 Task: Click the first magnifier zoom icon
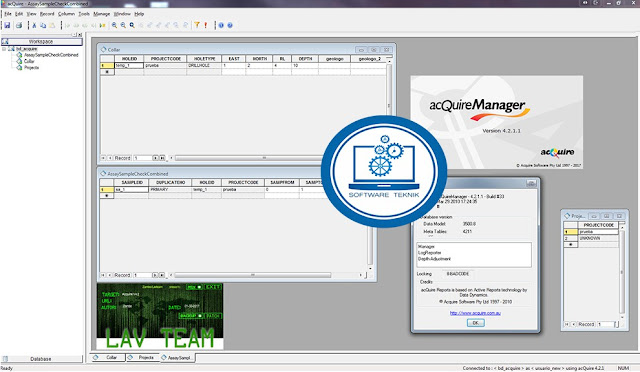114,25
